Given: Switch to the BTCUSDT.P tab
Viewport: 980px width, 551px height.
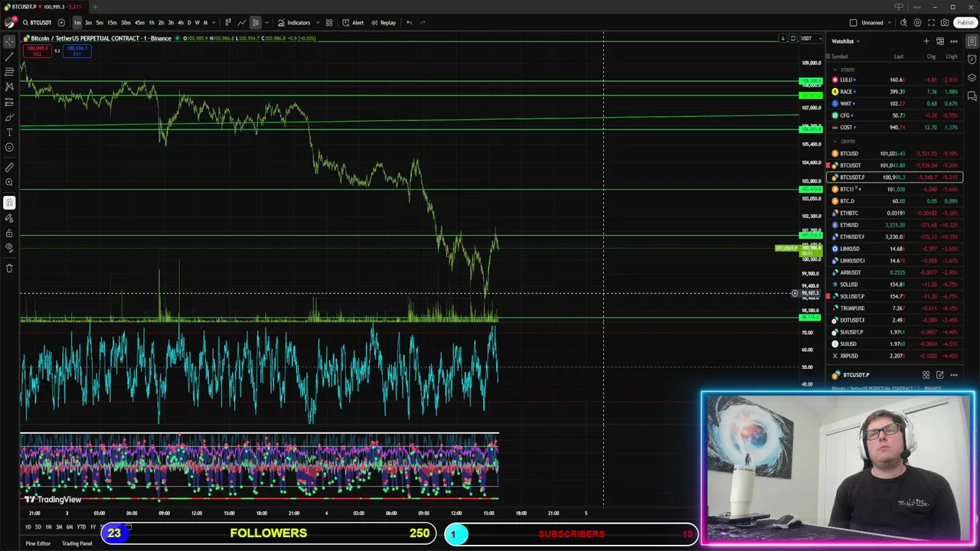Looking at the screenshot, I should tap(45, 7).
